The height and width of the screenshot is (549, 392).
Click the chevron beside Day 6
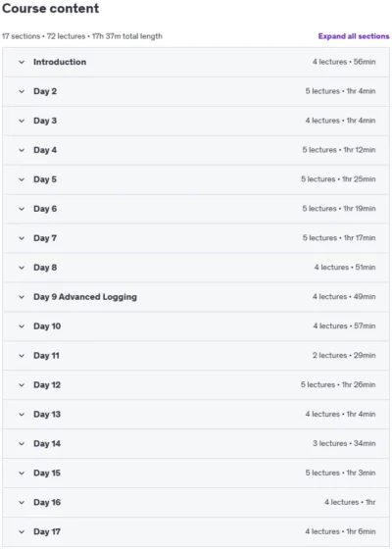[22, 209]
